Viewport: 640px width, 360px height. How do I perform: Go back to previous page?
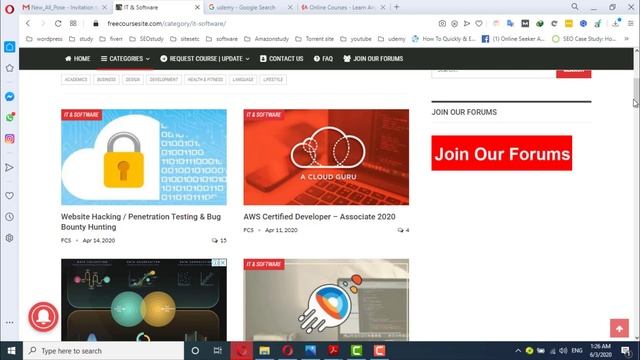[x=28, y=24]
